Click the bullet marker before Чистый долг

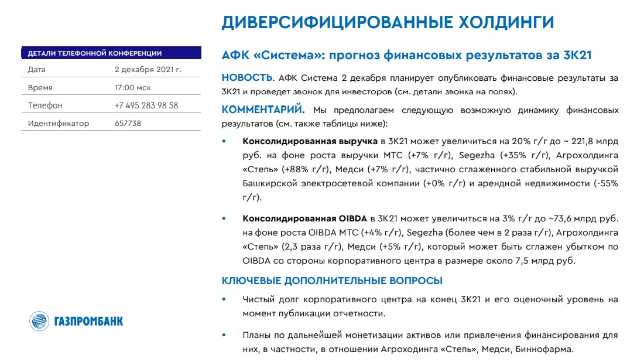click(224, 299)
